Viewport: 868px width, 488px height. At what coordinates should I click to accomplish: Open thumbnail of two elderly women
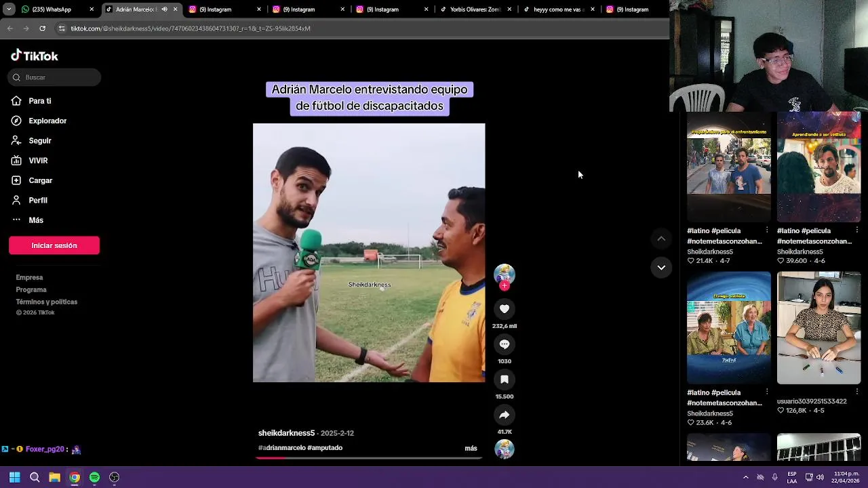coord(729,328)
